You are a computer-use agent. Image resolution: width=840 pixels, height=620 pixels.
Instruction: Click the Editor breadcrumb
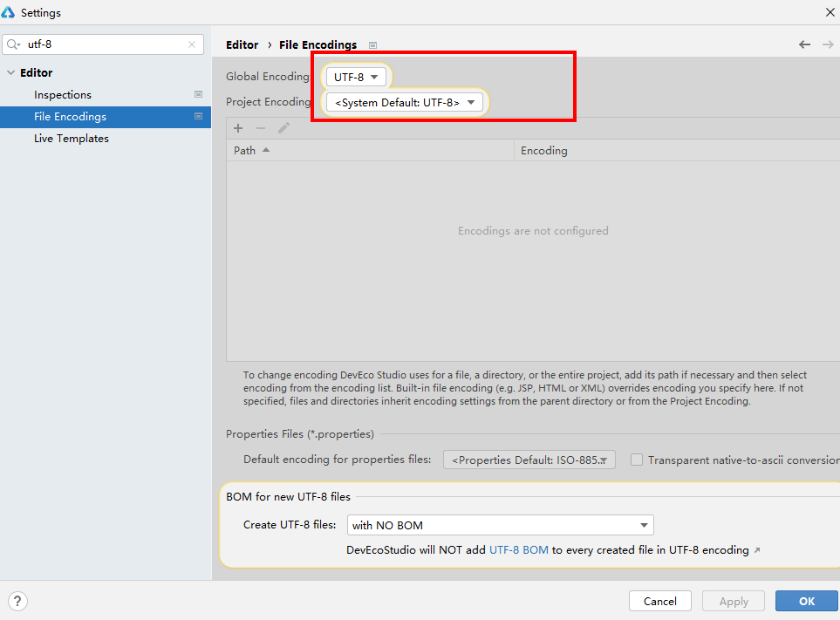pos(242,45)
